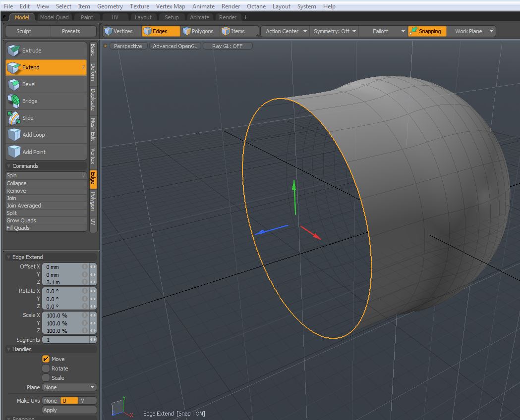This screenshot has width=520, height=420.
Task: Click the green Y-axis move handle
Action: [x=294, y=198]
